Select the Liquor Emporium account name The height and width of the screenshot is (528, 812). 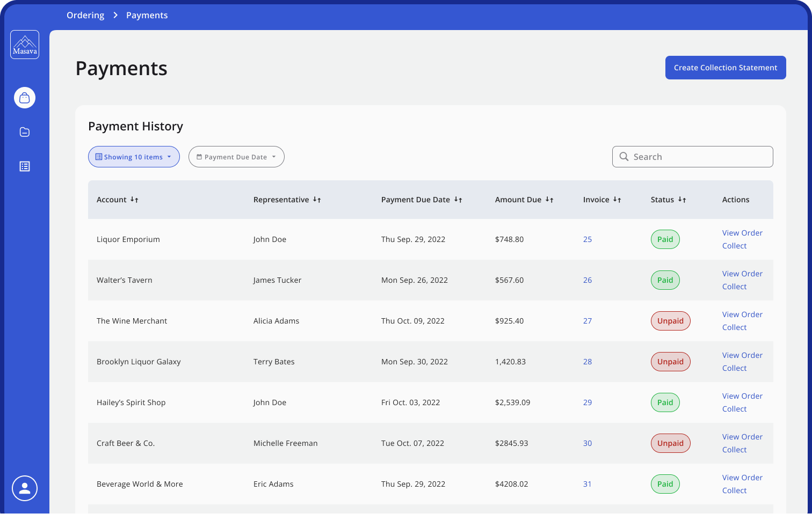click(x=128, y=239)
